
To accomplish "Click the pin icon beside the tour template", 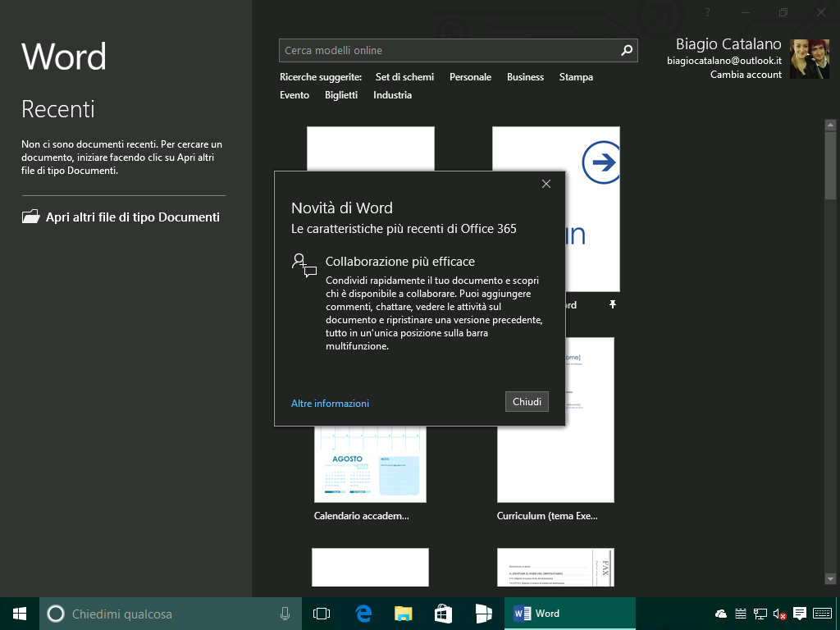I will coord(612,305).
